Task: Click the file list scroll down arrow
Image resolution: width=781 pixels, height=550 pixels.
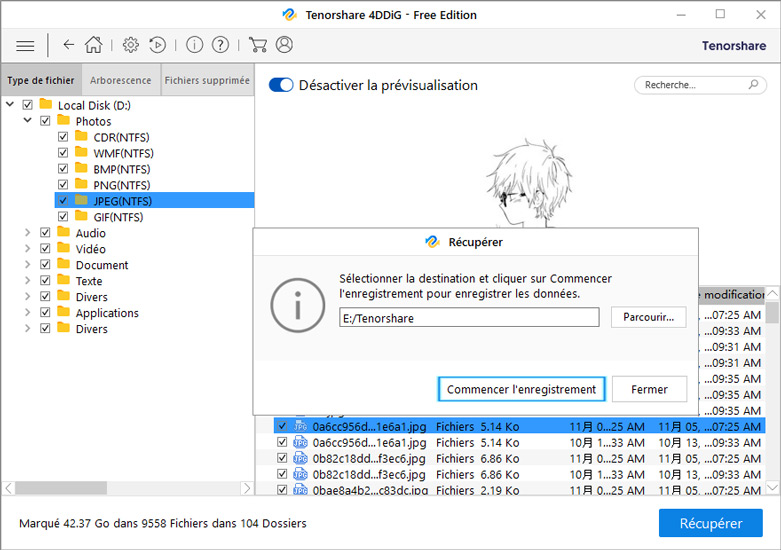Action: 772,488
